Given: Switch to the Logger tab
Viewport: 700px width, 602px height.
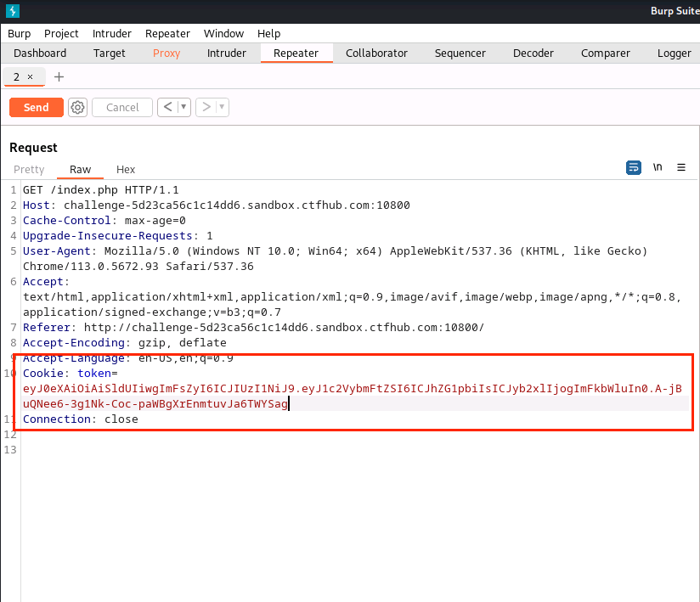Looking at the screenshot, I should [x=675, y=53].
